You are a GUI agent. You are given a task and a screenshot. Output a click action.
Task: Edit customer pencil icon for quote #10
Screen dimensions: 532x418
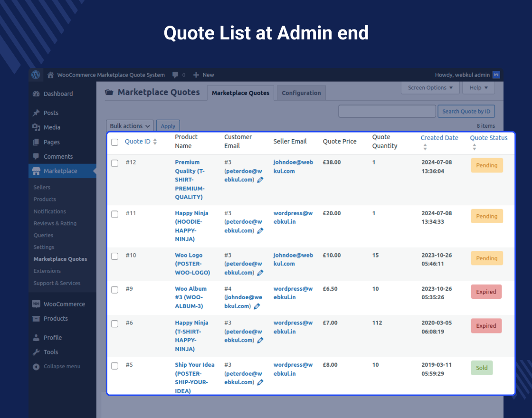point(260,273)
